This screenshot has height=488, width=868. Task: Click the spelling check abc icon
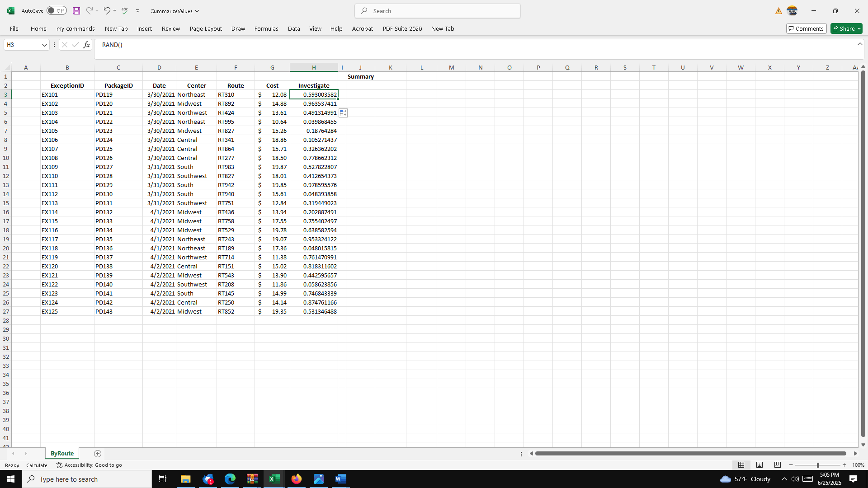[125, 10]
